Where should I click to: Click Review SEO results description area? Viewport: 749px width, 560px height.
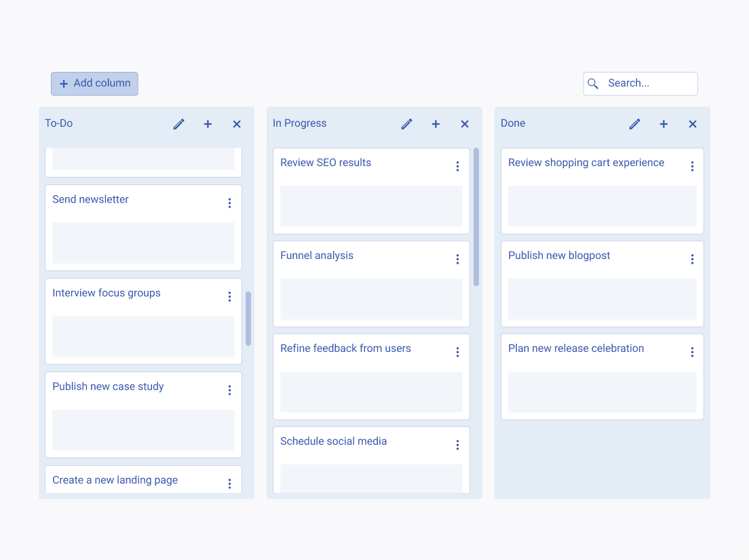click(371, 206)
